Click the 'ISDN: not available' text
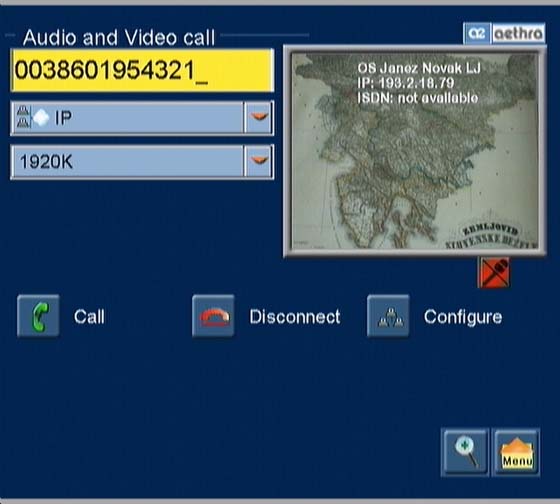560x504 pixels. (418, 98)
